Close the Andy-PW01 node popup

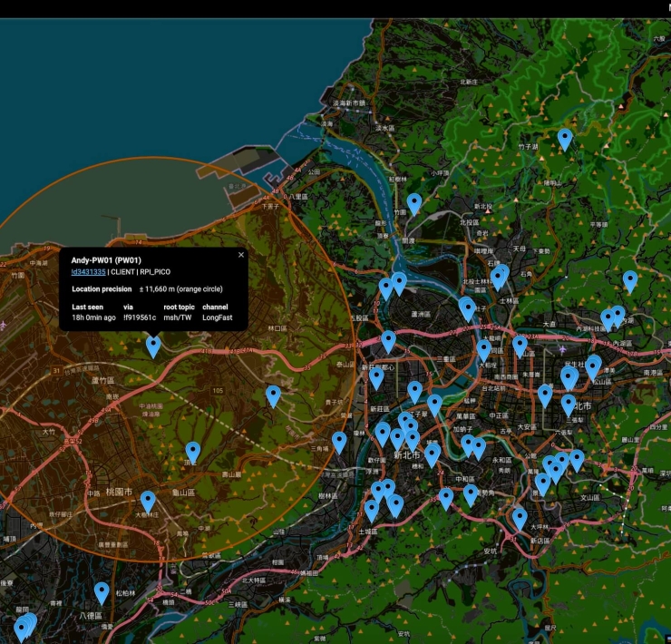[x=241, y=255]
